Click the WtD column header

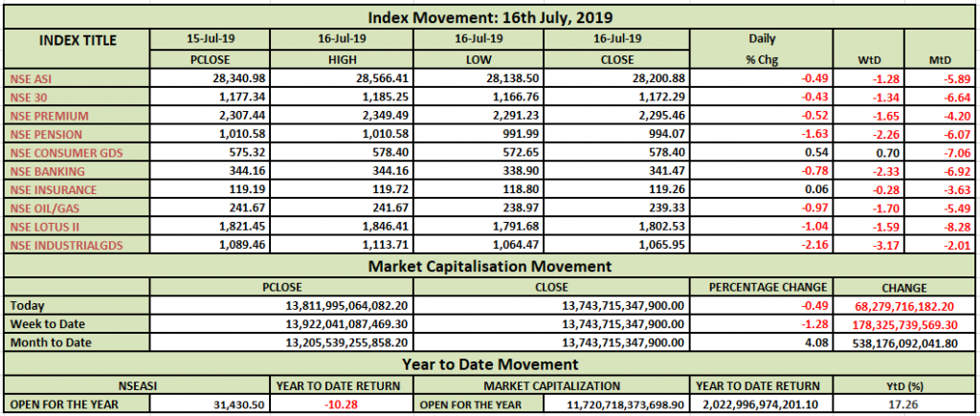coord(868,58)
